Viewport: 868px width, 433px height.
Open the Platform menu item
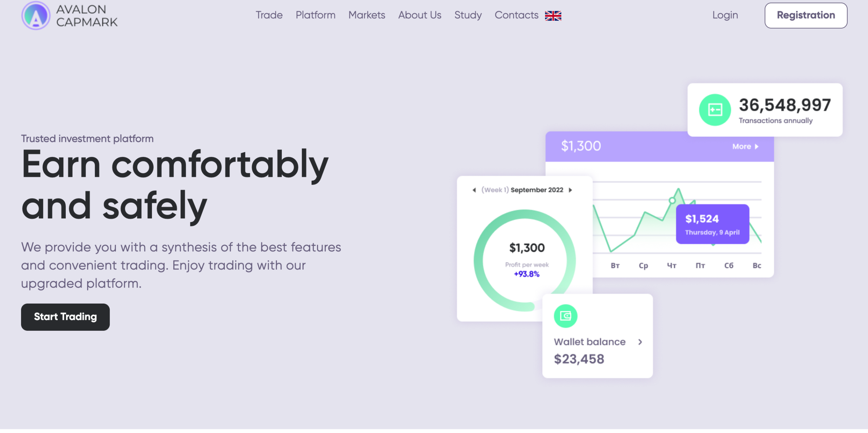(315, 15)
